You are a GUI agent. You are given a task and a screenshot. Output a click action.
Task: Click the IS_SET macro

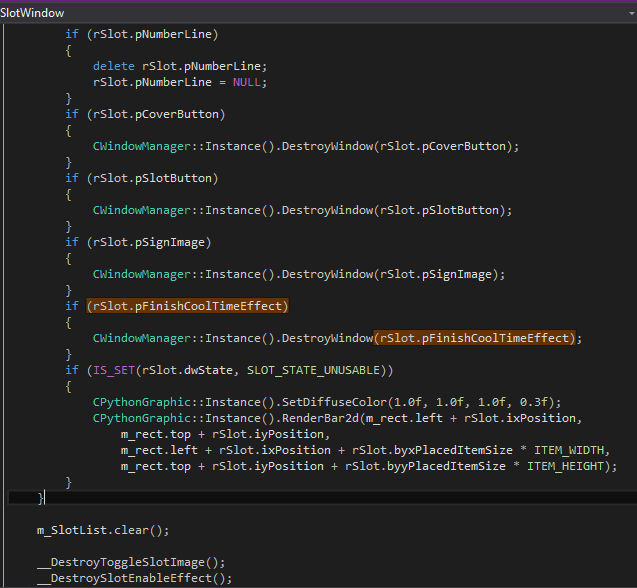pos(114,371)
